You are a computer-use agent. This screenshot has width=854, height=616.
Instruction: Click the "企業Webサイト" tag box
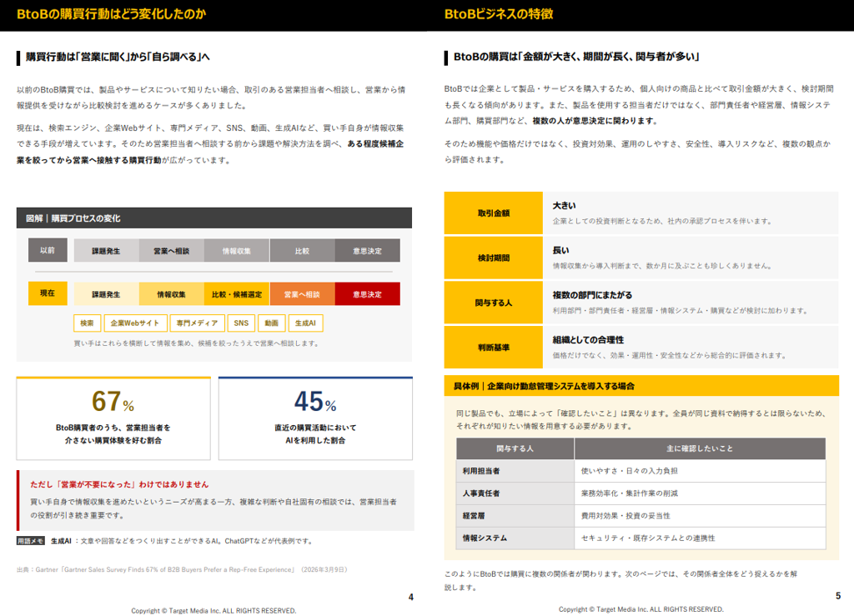pos(135,323)
